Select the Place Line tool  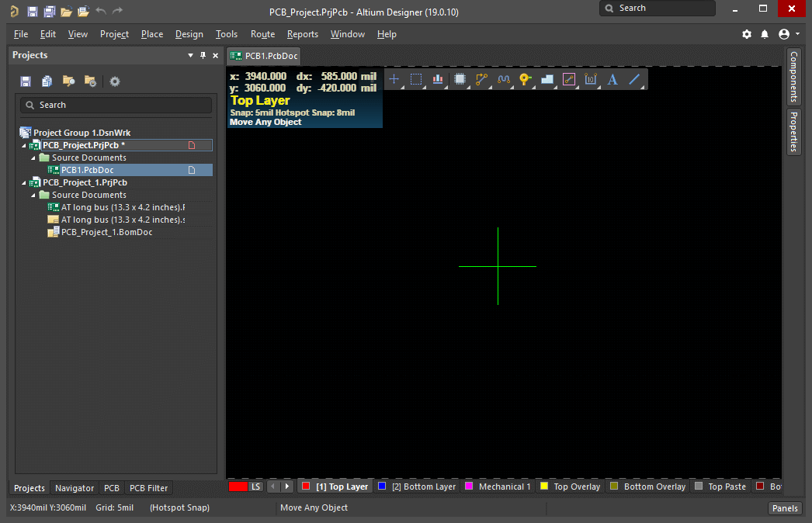pos(634,79)
